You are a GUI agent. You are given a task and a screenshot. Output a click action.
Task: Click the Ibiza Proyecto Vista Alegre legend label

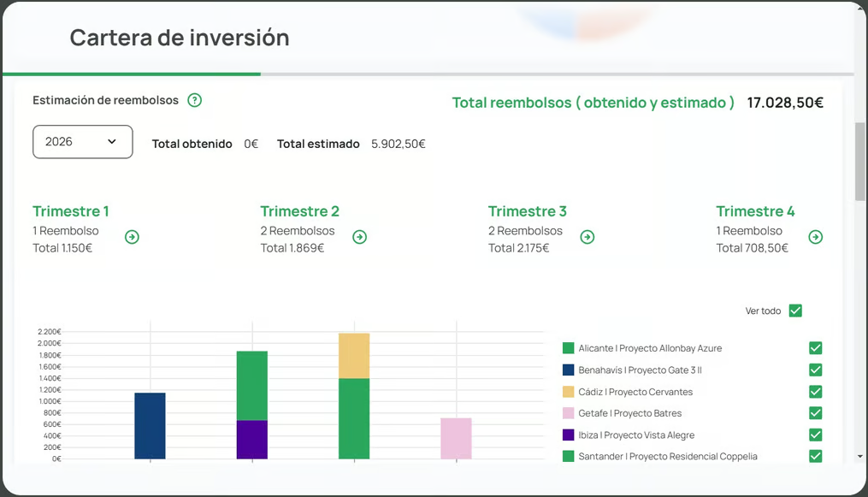tap(636, 435)
